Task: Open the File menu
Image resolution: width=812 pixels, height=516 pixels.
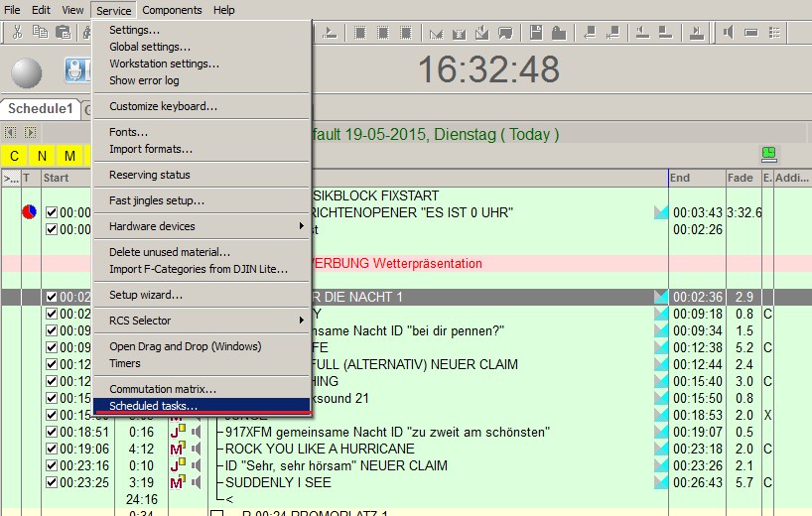Action: click(x=12, y=10)
